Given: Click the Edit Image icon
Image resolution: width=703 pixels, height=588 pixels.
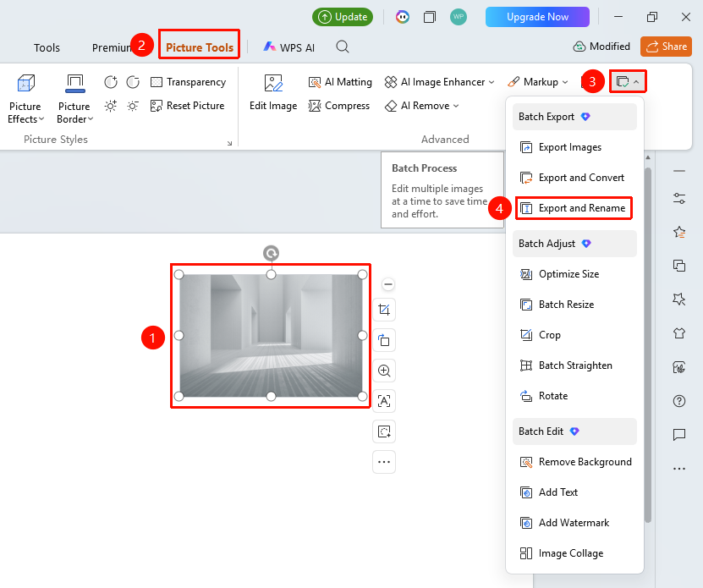Looking at the screenshot, I should [273, 84].
